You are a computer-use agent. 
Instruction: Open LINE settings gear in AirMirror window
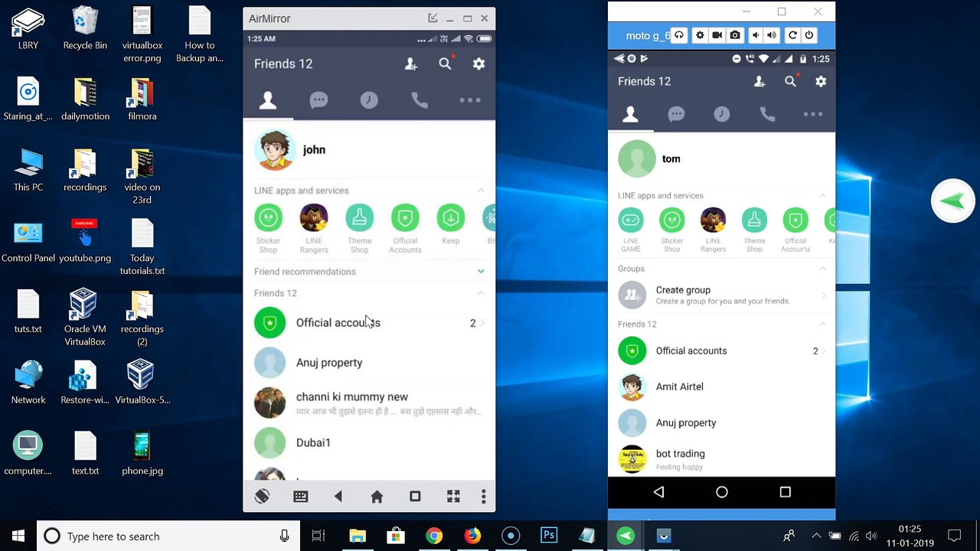coord(479,64)
